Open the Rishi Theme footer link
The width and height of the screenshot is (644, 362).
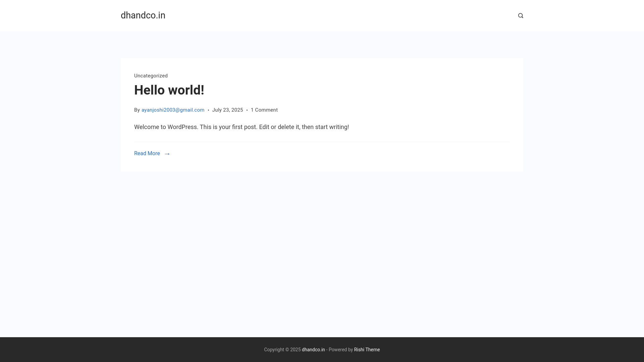[367, 350]
